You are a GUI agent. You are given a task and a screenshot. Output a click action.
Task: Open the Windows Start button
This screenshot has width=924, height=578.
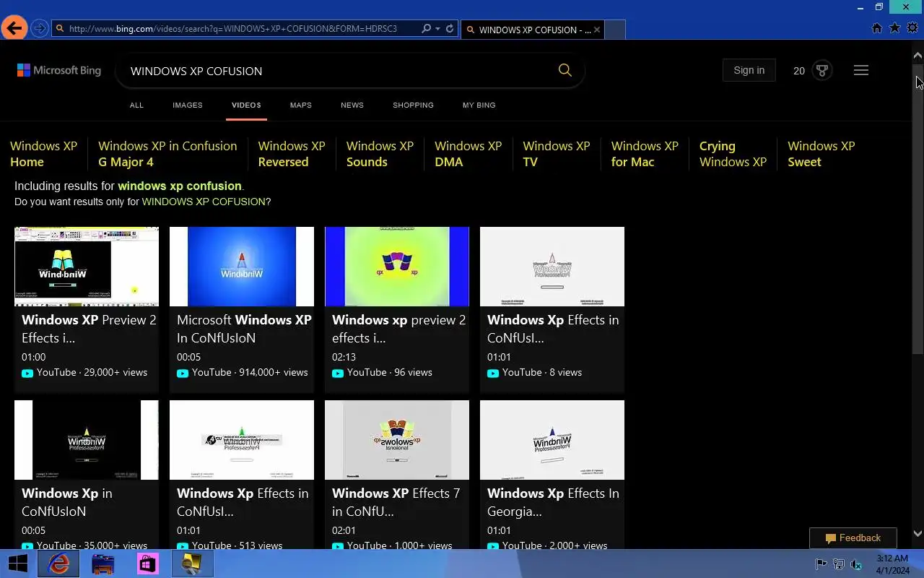[x=17, y=564]
